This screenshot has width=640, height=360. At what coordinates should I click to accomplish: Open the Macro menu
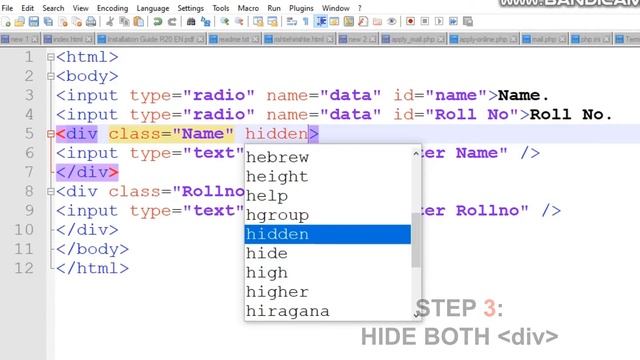point(248,8)
